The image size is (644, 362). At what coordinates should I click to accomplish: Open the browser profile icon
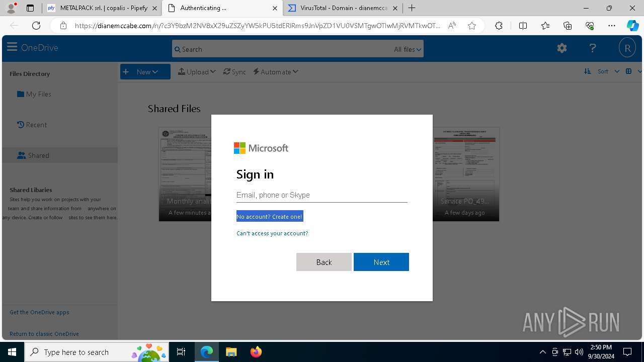11,8
